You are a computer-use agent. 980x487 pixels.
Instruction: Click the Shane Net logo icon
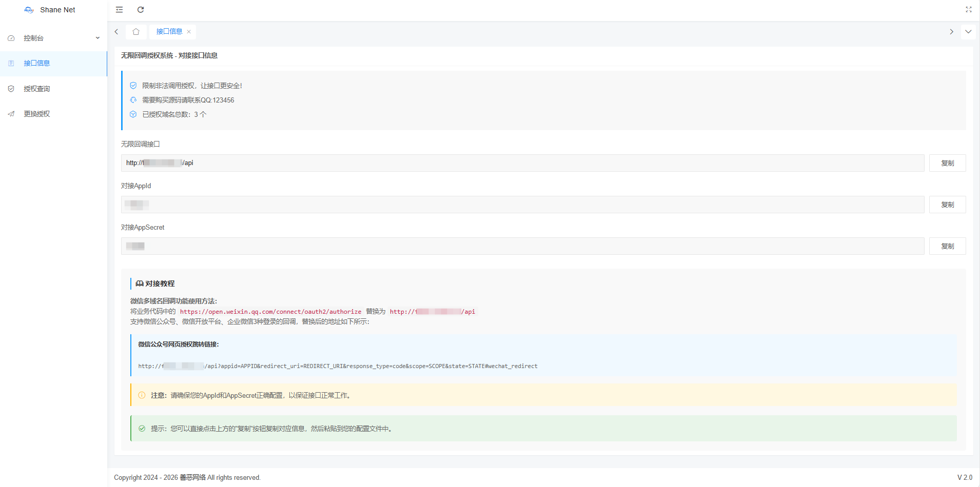pyautogui.click(x=29, y=10)
